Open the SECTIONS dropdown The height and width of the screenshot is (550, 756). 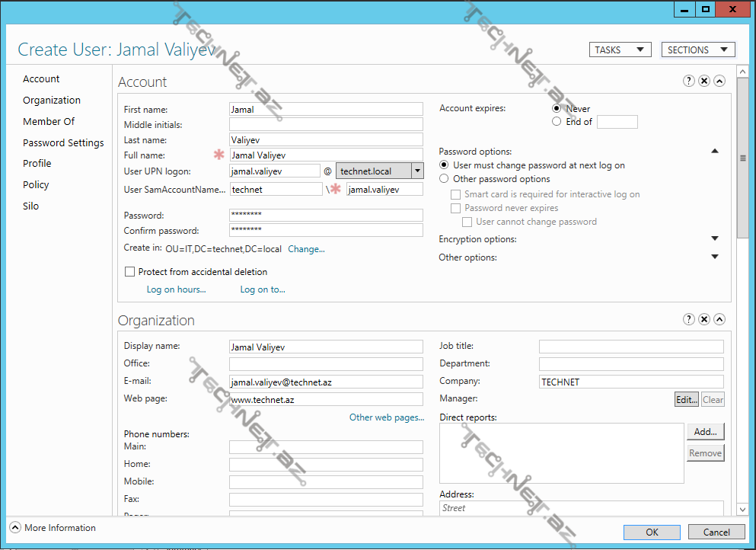click(697, 49)
